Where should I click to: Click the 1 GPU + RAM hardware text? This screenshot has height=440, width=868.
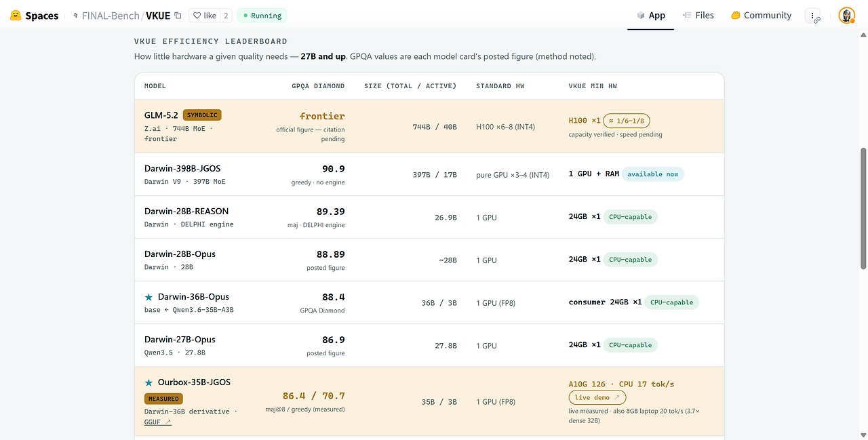(593, 174)
